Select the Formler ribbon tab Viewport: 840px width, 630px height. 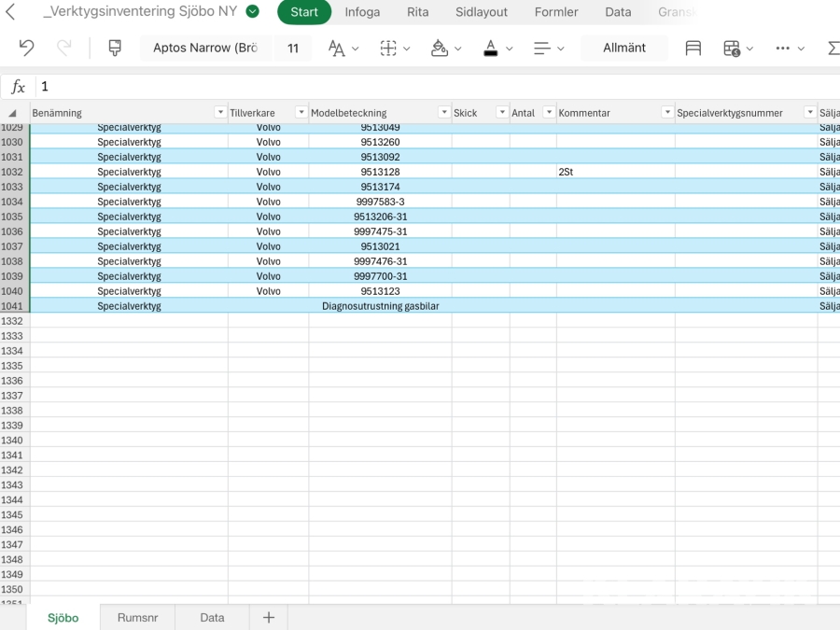pyautogui.click(x=556, y=12)
